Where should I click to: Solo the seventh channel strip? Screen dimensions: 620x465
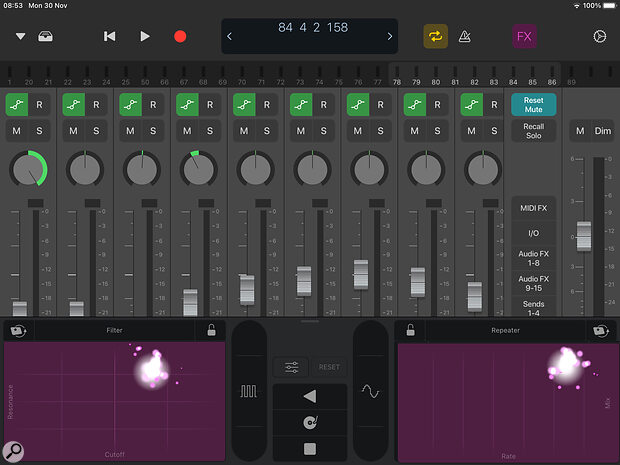coord(380,131)
